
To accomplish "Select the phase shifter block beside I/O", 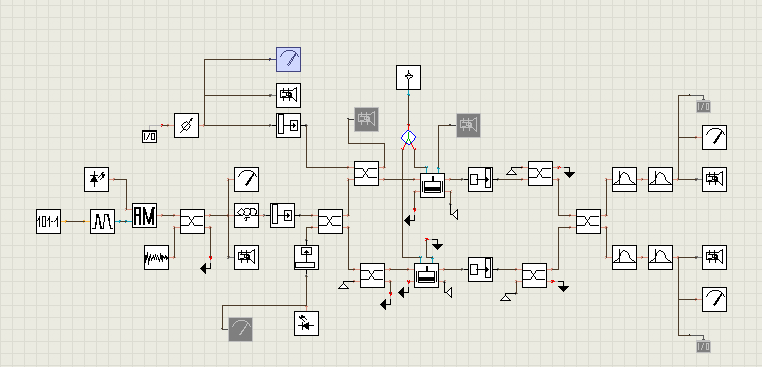I will (187, 125).
